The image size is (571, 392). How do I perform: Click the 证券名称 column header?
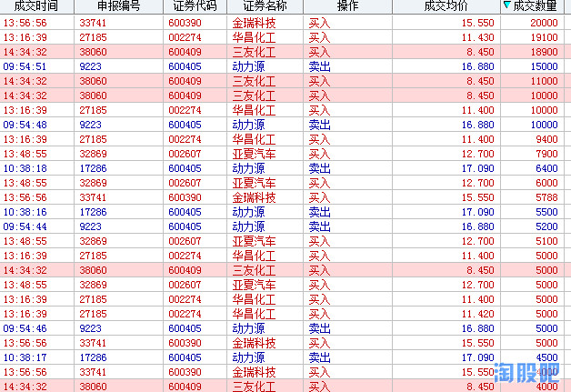[x=265, y=5]
